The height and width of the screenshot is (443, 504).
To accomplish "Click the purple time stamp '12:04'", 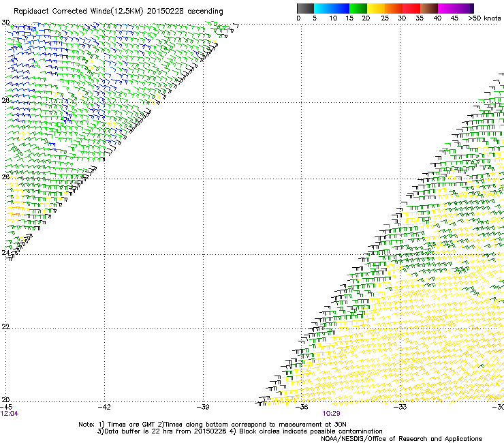I will (10, 414).
